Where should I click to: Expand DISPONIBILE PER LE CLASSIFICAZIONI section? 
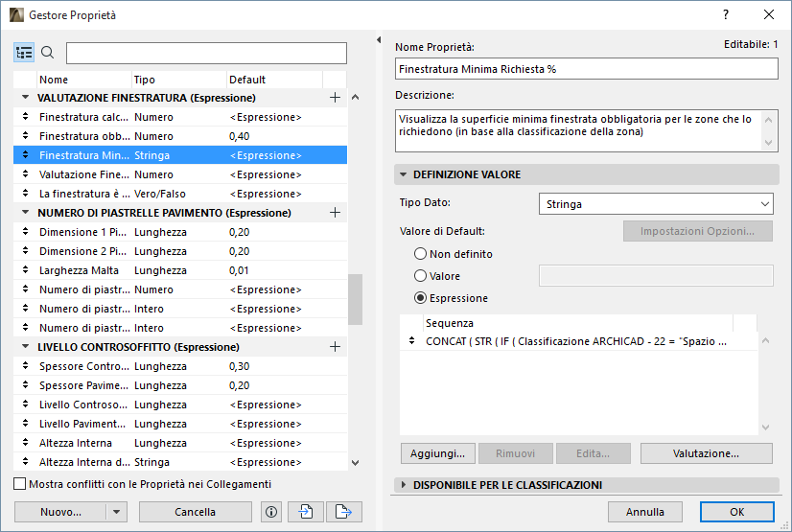403,485
